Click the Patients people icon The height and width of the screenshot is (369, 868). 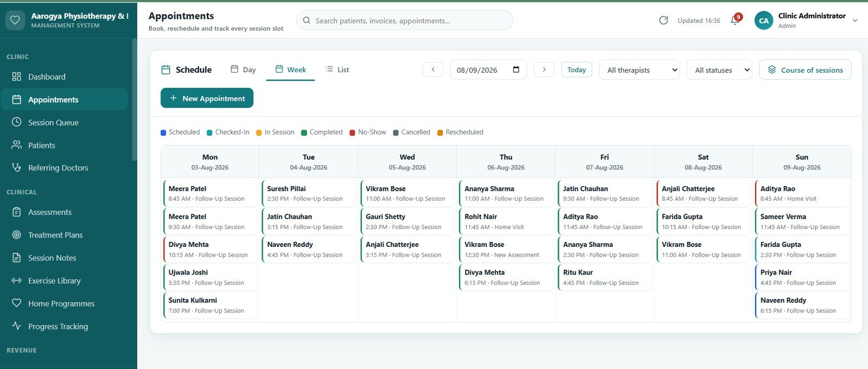[17, 145]
